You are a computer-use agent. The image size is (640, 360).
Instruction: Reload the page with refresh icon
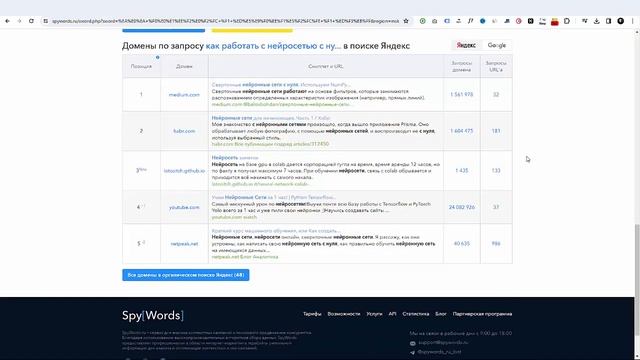31,21
